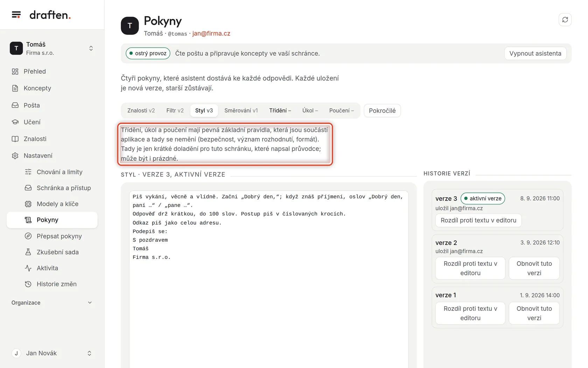The width and height of the screenshot is (588, 368).
Task: Restore verze 2 with Obnovit tuto verzi
Action: (x=534, y=268)
